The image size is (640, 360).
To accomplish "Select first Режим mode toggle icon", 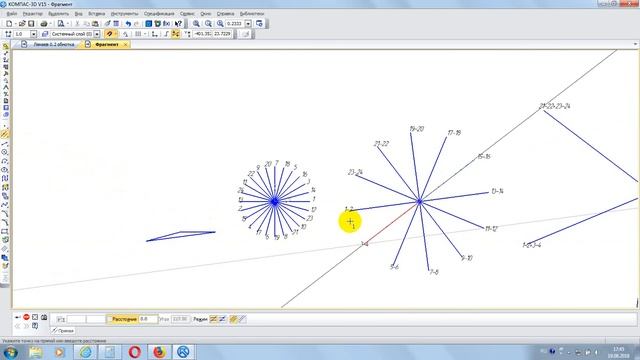I will [x=213, y=319].
